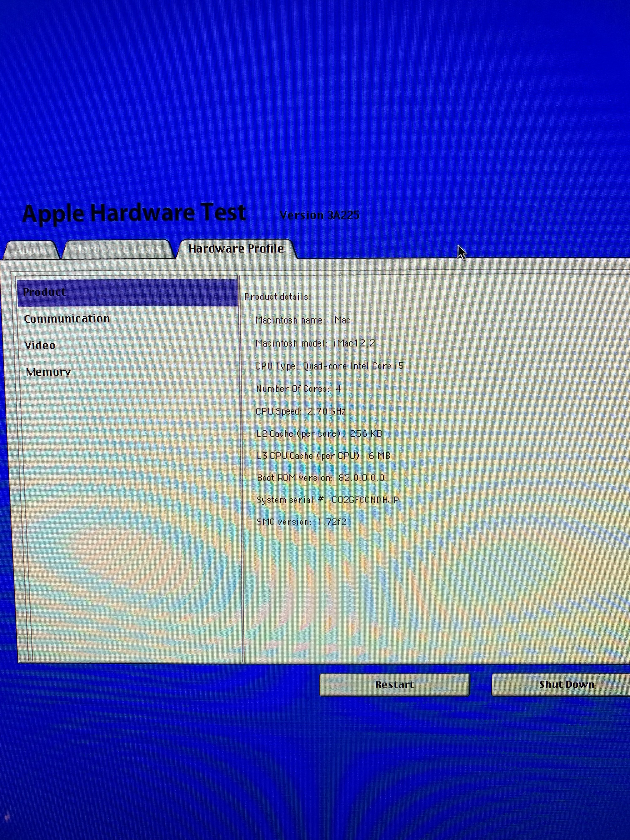Click the CPU Type Quad-core line
Viewport: 630px width, 840px height.
[x=329, y=366]
